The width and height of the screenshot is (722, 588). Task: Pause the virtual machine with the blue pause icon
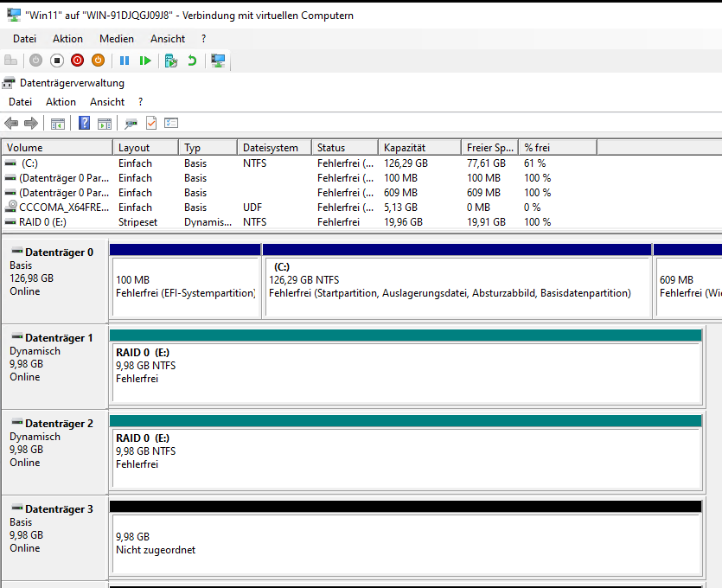click(125, 61)
